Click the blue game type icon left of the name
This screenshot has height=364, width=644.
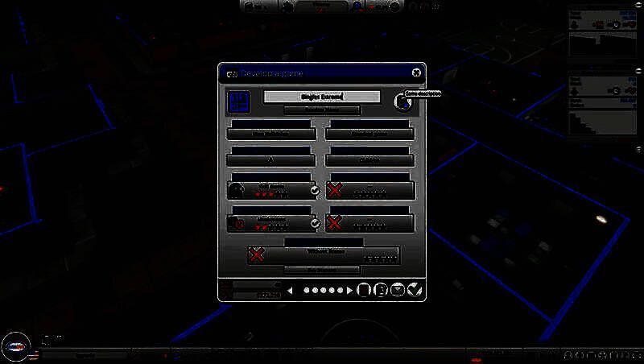tap(238, 101)
